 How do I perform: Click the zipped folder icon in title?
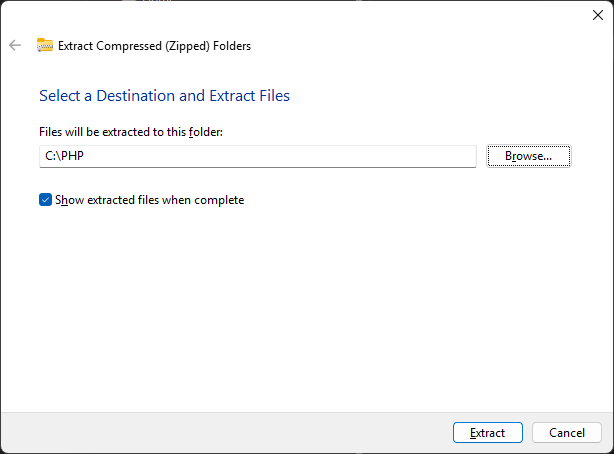(45, 45)
